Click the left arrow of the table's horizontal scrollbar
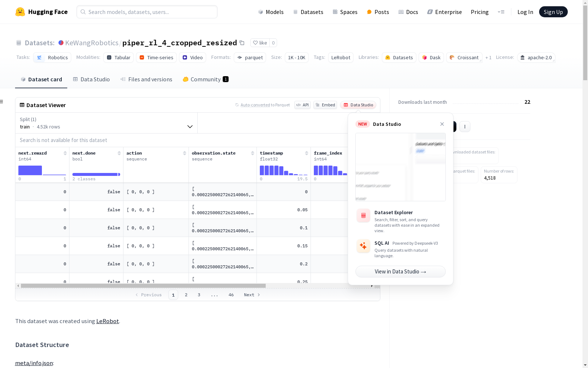Image resolution: width=588 pixels, height=368 pixels. click(x=18, y=286)
